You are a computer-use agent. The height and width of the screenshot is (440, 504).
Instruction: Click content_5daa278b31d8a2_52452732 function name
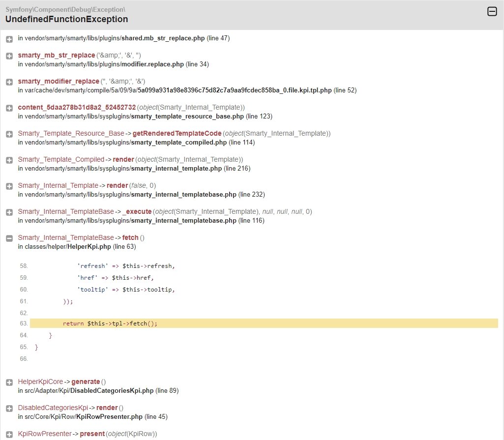77,107
